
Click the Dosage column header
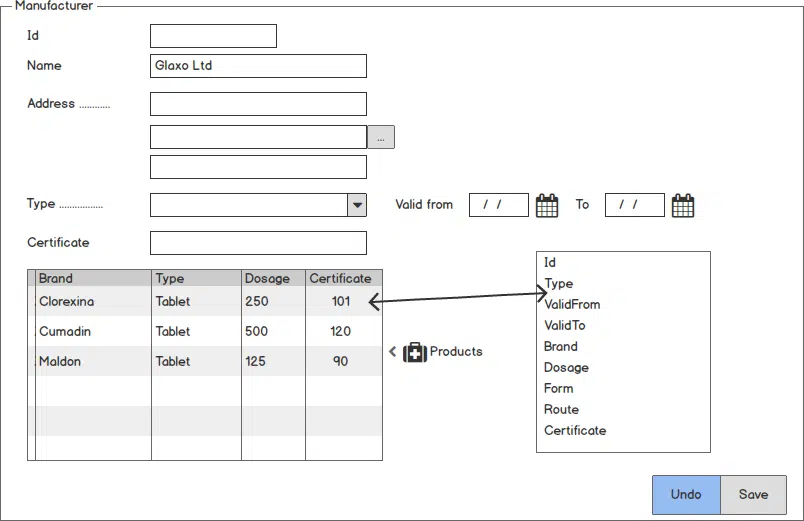tap(273, 278)
